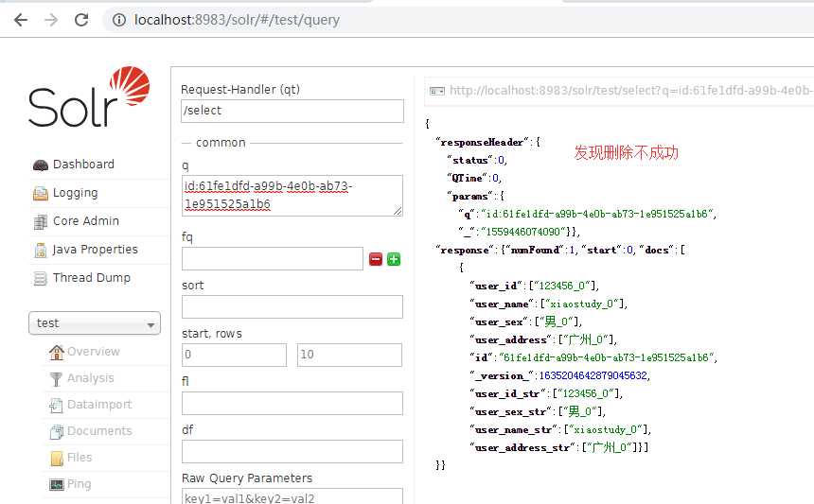This screenshot has height=504, width=814.
Task: Click the "user_name" xiaostudy_0 line
Action: click(x=548, y=304)
